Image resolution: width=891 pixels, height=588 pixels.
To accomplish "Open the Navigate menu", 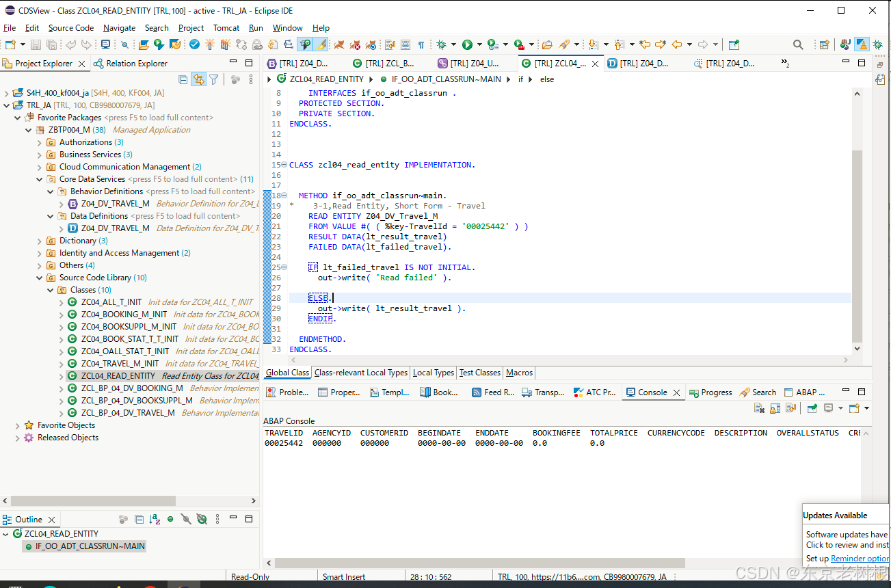I will click(x=120, y=28).
